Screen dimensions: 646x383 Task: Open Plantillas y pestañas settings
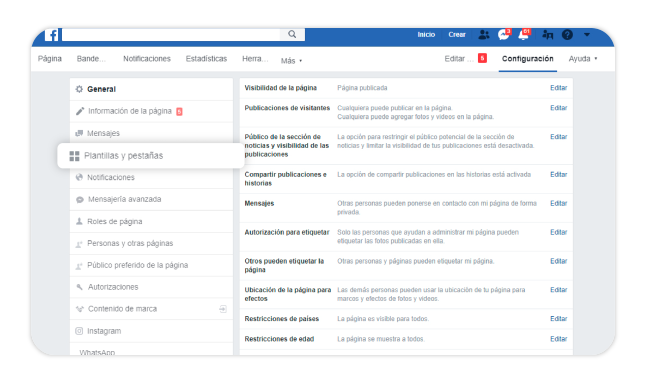coord(151,156)
